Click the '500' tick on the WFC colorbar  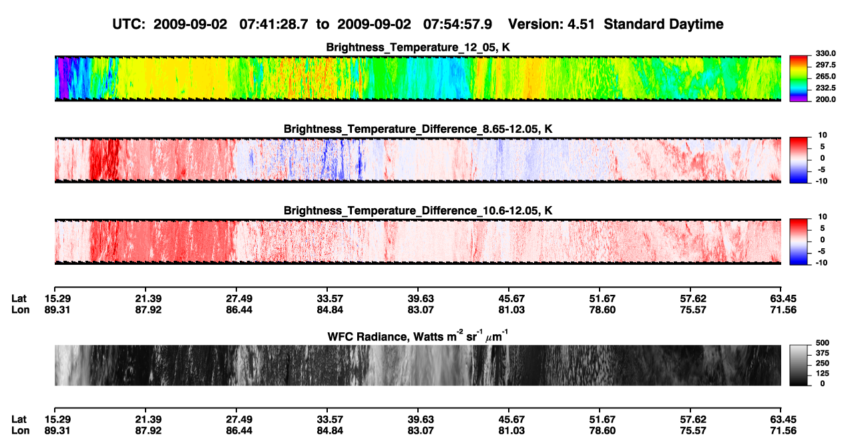click(x=822, y=344)
